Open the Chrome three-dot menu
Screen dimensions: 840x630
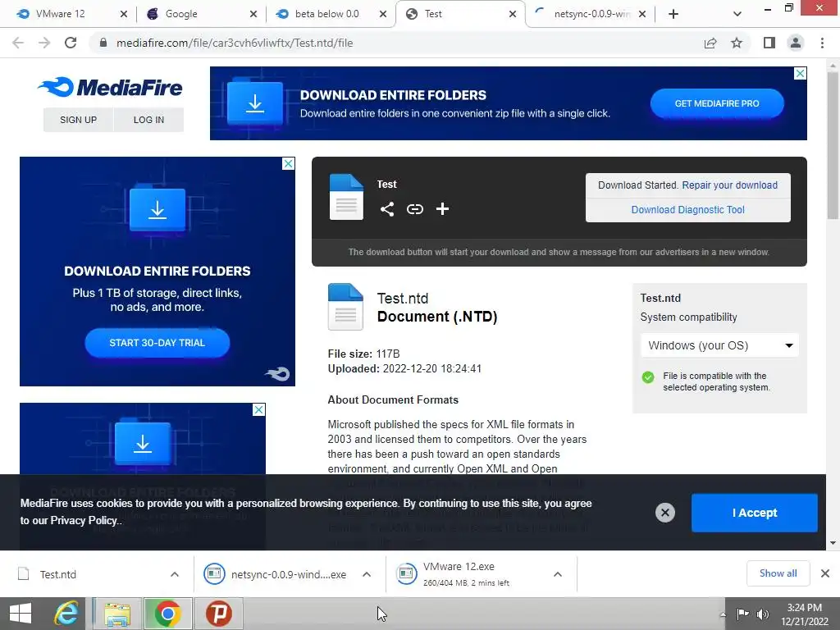[822, 43]
